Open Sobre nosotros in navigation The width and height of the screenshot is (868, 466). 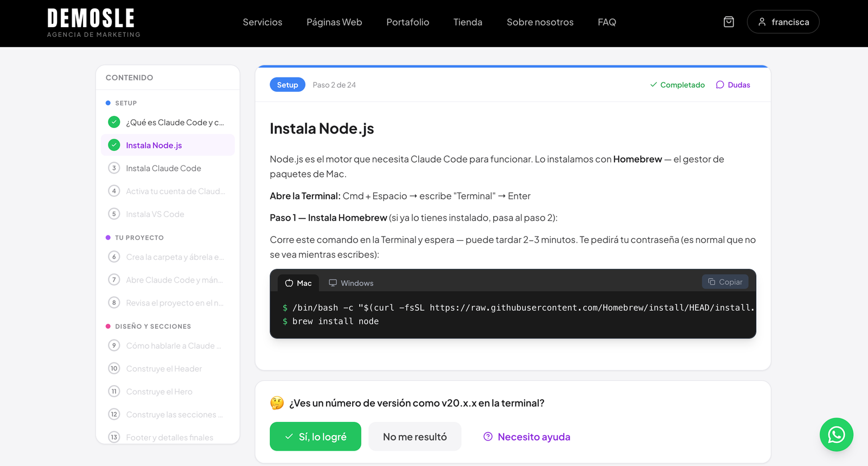coord(540,22)
